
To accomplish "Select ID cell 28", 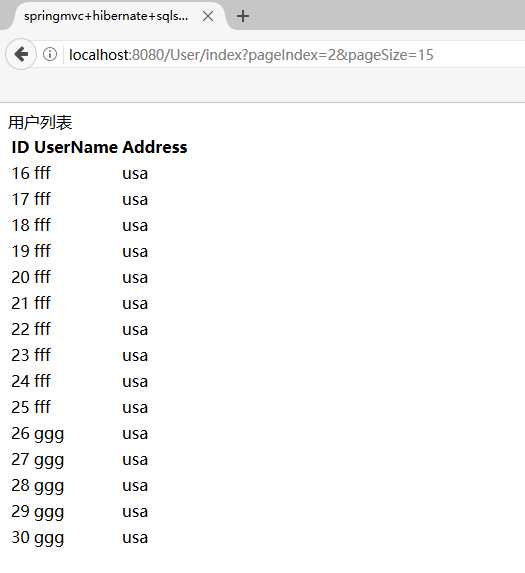I will tap(20, 485).
